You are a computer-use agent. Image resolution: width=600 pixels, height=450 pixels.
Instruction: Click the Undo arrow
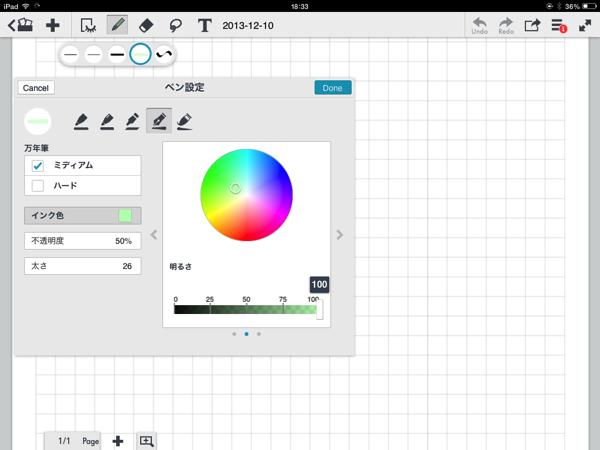click(x=480, y=24)
